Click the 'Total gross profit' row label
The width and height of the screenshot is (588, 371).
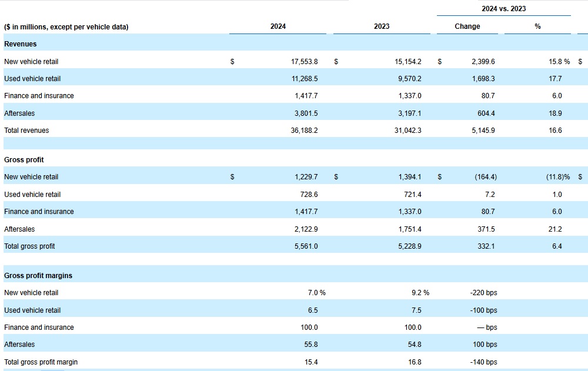(x=29, y=246)
